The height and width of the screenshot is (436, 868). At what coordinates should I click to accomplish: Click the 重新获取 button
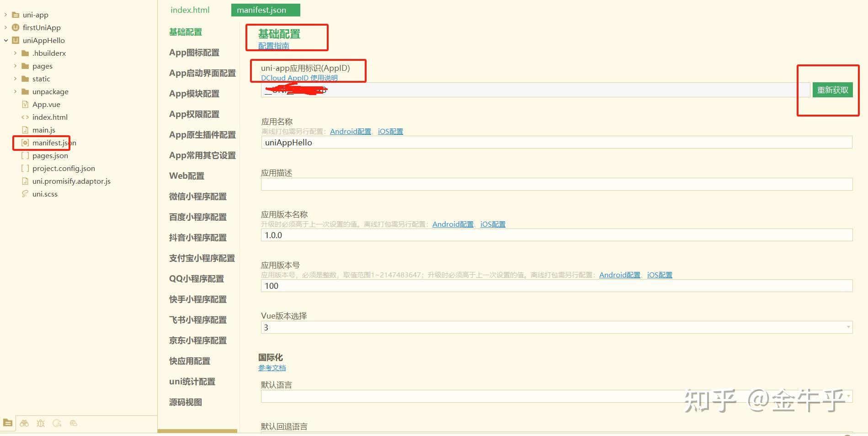click(x=832, y=90)
